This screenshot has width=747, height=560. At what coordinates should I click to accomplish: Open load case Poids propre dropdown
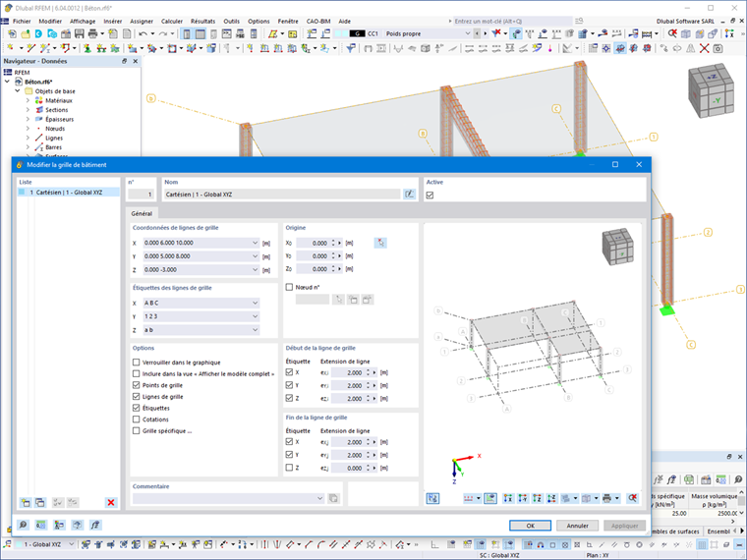pyautogui.click(x=467, y=33)
